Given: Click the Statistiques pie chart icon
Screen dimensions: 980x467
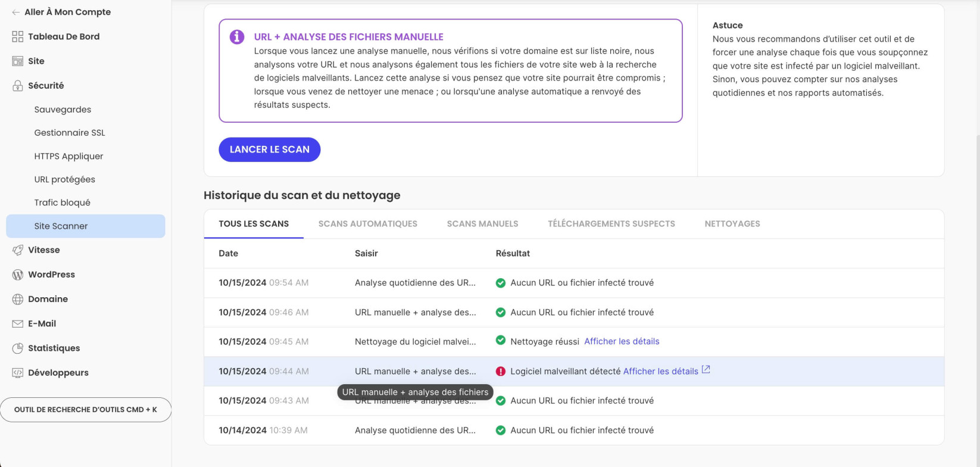Looking at the screenshot, I should (x=18, y=348).
